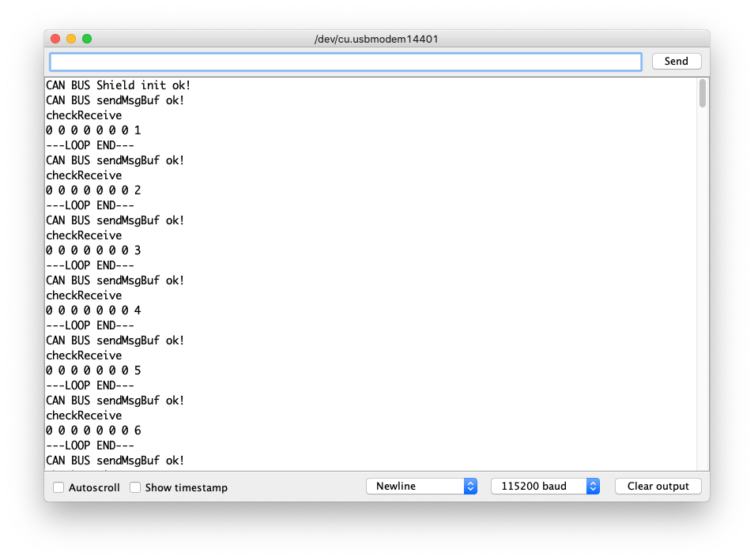Toggle the Show timestamp checkbox

135,487
